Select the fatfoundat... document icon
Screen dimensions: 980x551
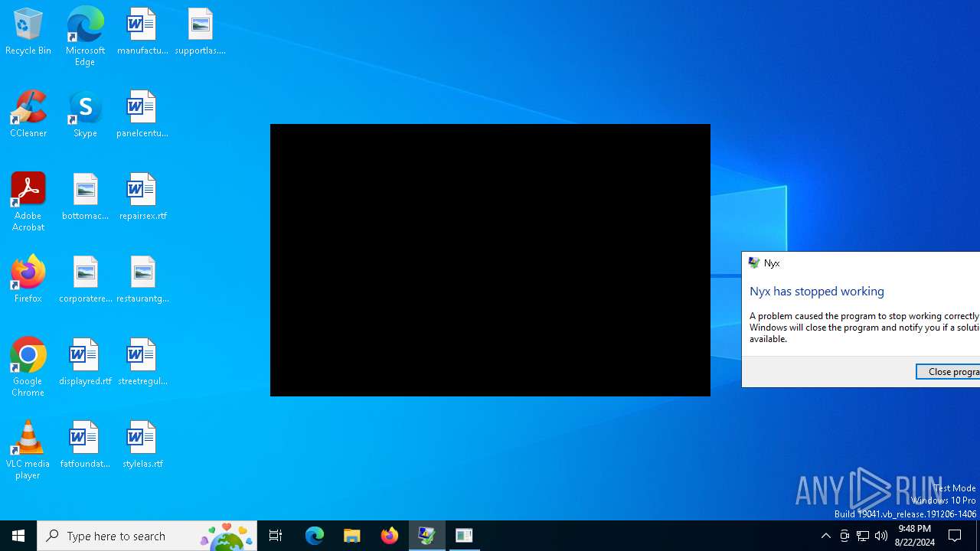pos(85,445)
